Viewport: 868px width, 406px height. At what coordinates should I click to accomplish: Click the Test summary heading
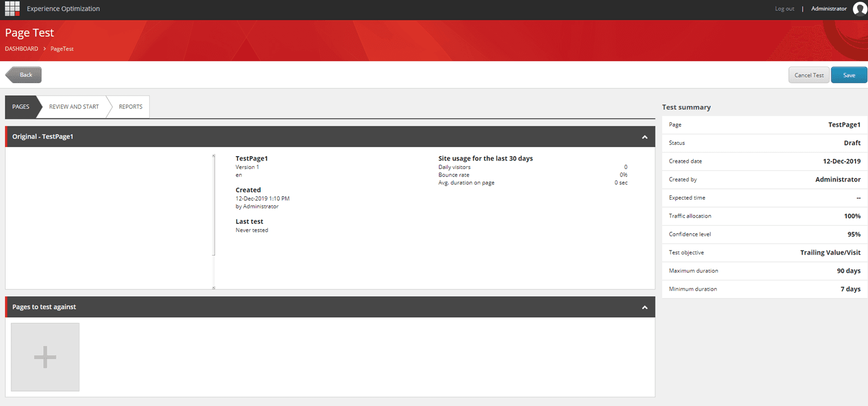click(686, 107)
